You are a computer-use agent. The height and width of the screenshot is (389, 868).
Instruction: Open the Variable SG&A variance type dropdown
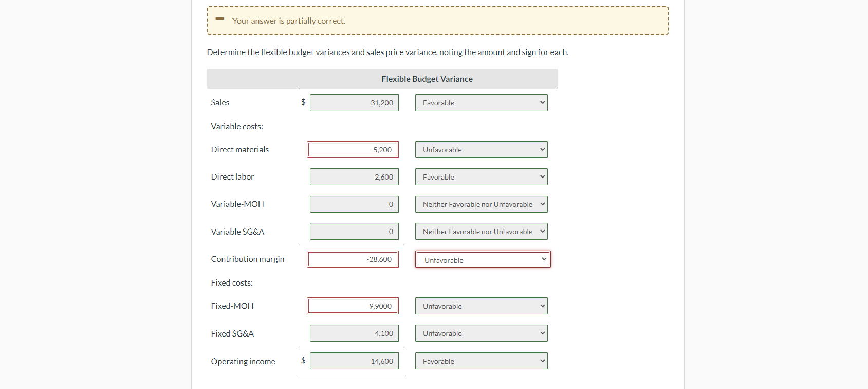[x=481, y=232]
